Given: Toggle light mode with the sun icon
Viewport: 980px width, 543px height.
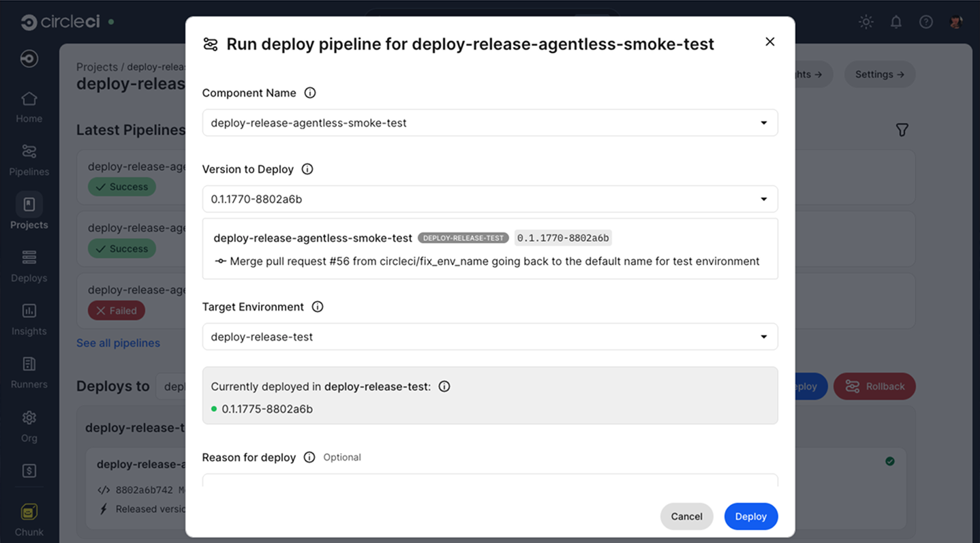Looking at the screenshot, I should 866,21.
